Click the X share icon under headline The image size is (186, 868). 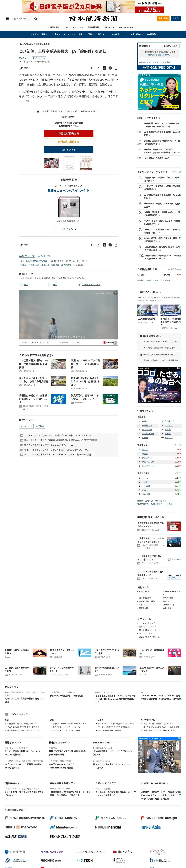tap(104, 68)
